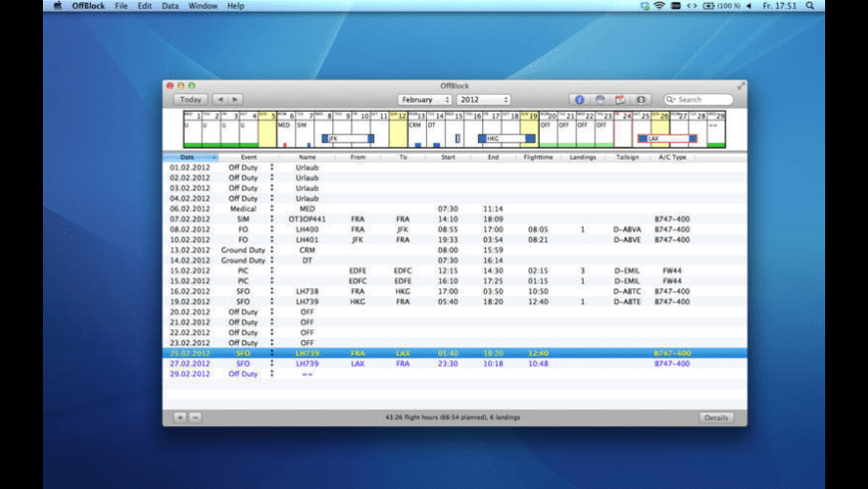The width and height of the screenshot is (868, 489).
Task: Click the second toolbar icon after info
Action: pos(600,100)
